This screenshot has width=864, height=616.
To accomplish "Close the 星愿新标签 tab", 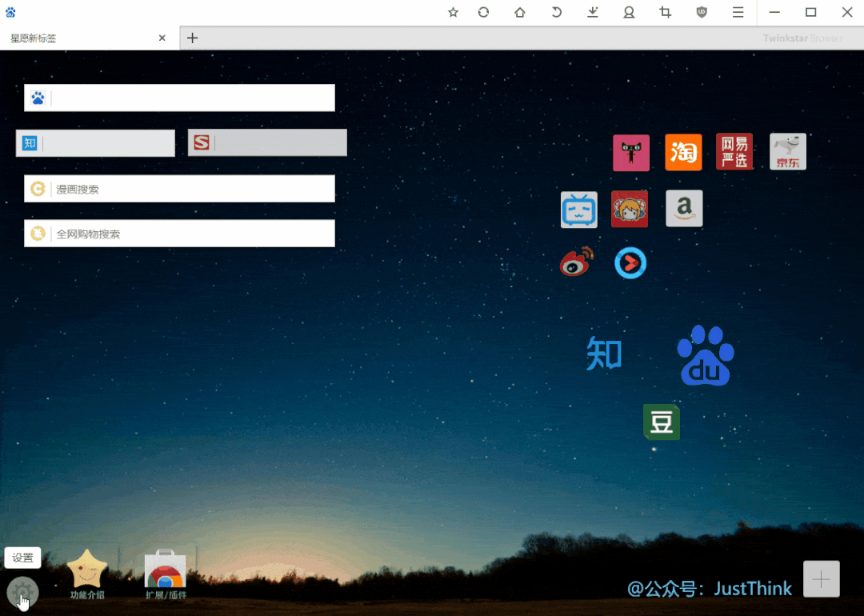I will click(x=162, y=38).
